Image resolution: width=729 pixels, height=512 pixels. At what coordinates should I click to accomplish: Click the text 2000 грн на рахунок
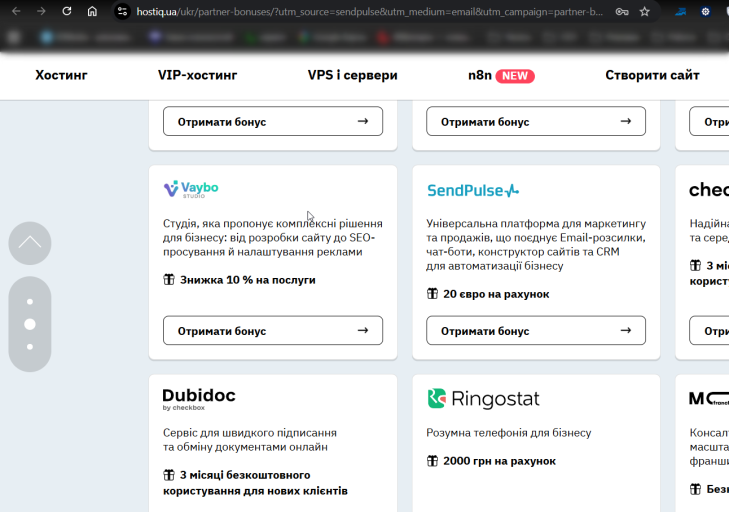[499, 461]
